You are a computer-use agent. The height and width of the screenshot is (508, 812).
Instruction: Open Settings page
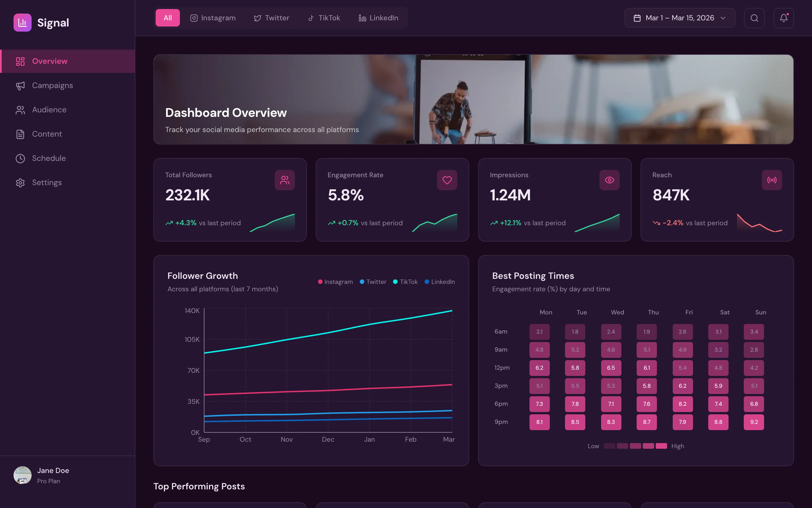[x=67, y=182]
